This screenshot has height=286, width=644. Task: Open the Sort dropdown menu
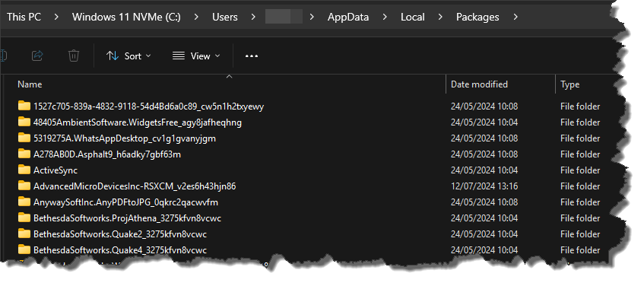click(128, 56)
